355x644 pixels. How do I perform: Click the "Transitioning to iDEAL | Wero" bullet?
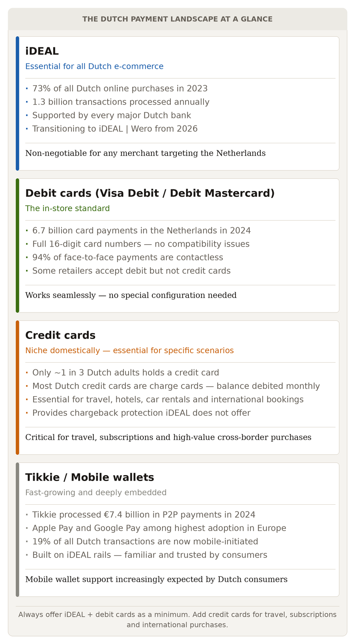[115, 129]
